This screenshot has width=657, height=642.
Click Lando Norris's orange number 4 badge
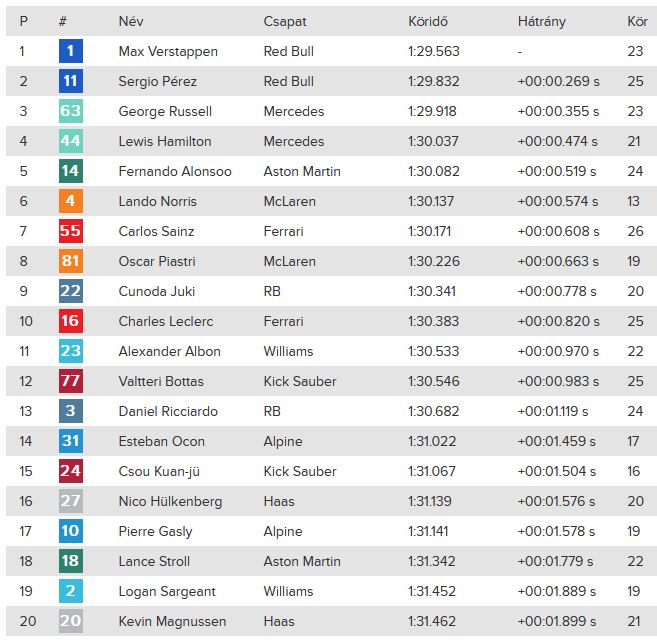coord(71,201)
